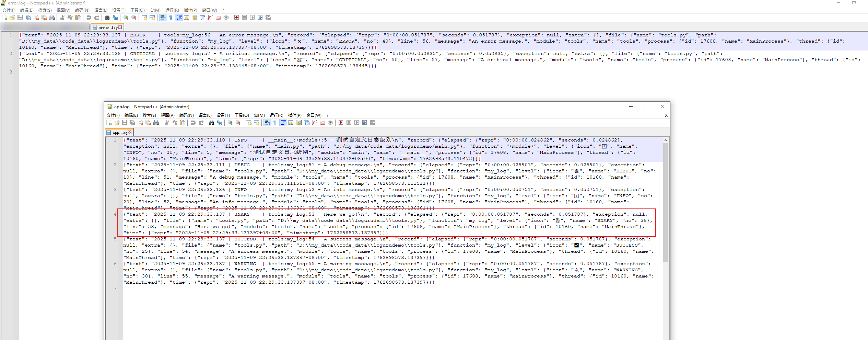Undo the last edit
868x340 pixels.
[x=89, y=18]
